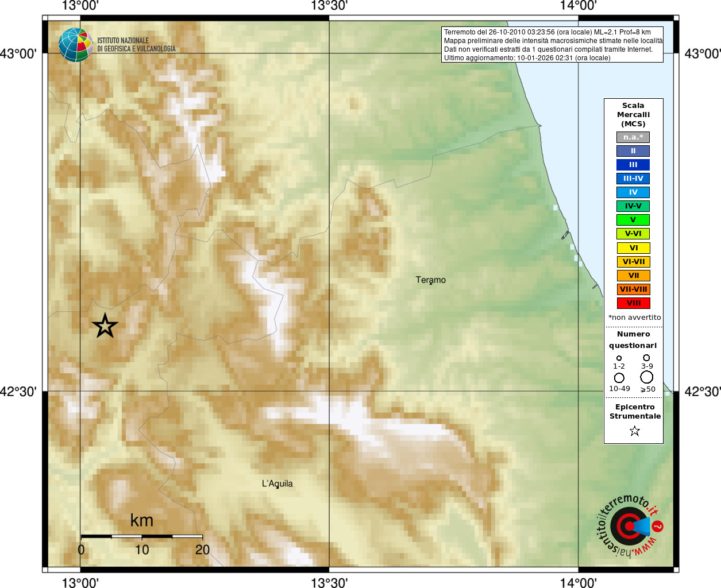The image size is (721, 588).
Task: Click the bottom 13°30' longitude label
Action: coord(329,582)
